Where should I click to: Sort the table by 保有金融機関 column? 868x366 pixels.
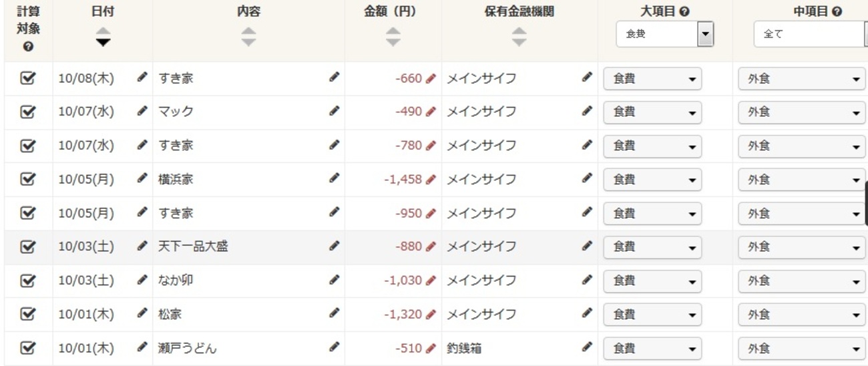coord(519,37)
